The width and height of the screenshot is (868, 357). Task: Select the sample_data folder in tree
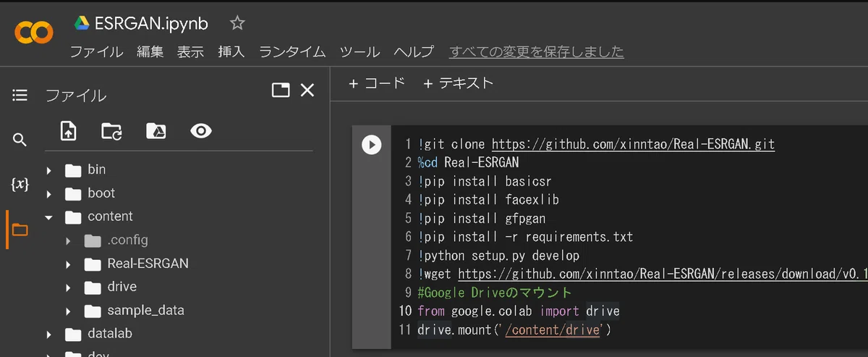[145, 311]
